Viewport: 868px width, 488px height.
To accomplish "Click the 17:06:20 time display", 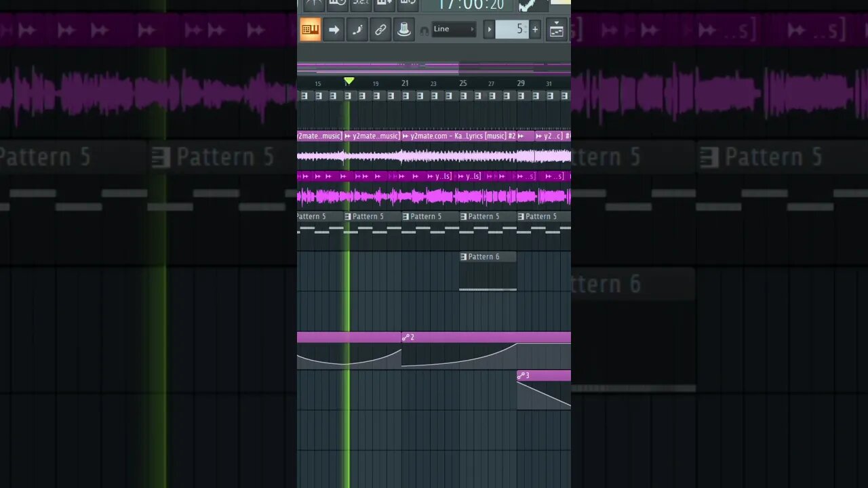I will (x=471, y=5).
